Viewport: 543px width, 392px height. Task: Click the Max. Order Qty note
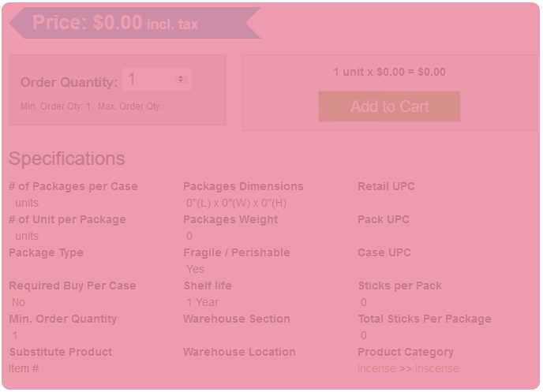click(x=129, y=106)
